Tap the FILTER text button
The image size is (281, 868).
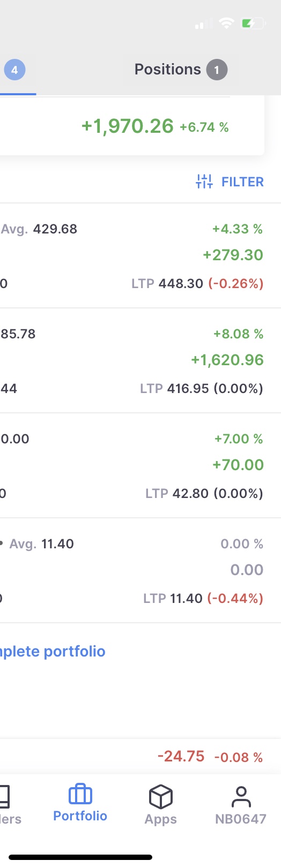(x=242, y=182)
